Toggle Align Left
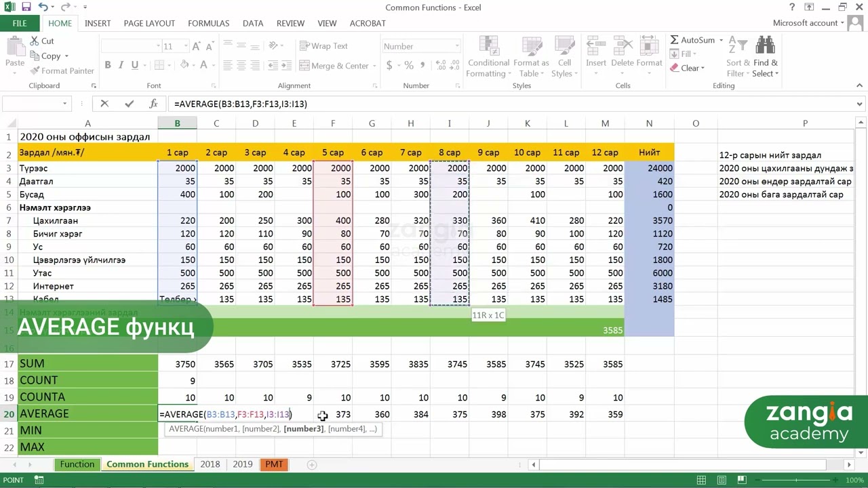Viewport: 868px width, 488px height. pyautogui.click(x=227, y=66)
